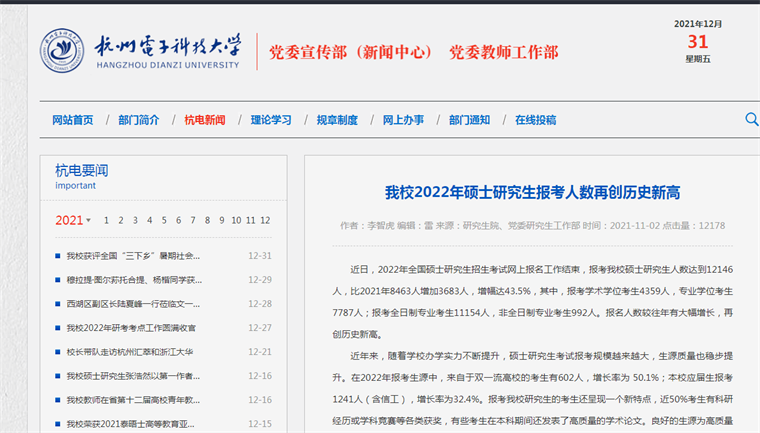The width and height of the screenshot is (760, 433).
Task: Click 2021年12月 date text in header
Action: [x=698, y=24]
